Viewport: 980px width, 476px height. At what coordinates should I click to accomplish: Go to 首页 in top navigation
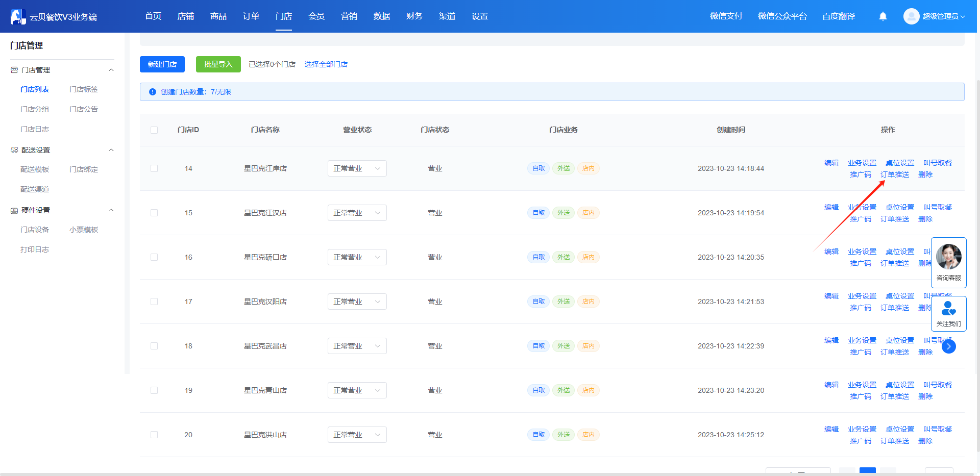point(153,16)
